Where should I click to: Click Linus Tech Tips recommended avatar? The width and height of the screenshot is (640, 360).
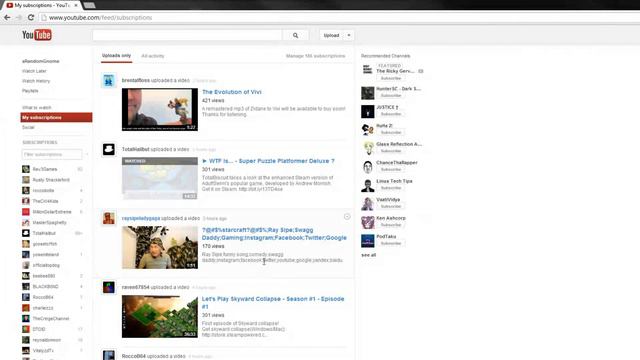(x=367, y=185)
